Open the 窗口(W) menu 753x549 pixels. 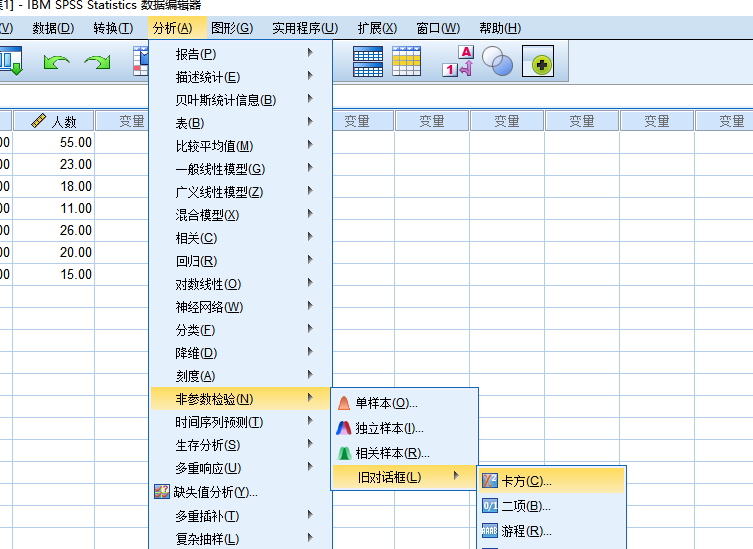[438, 28]
